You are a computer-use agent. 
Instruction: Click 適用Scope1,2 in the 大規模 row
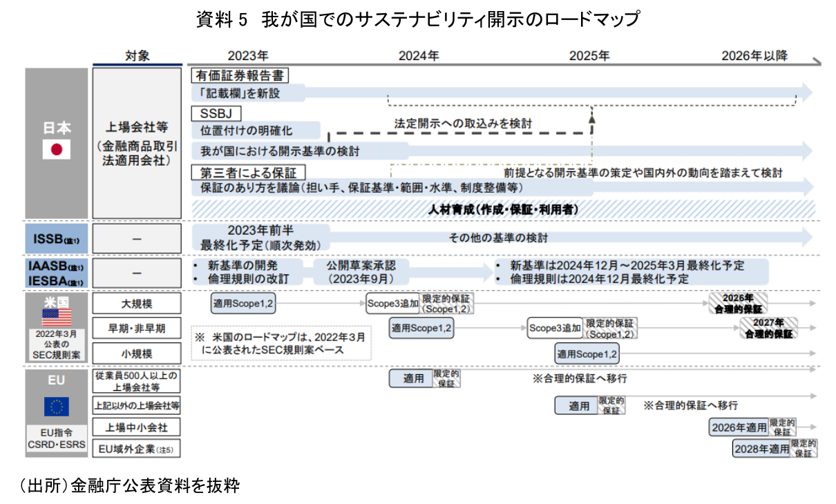243,303
